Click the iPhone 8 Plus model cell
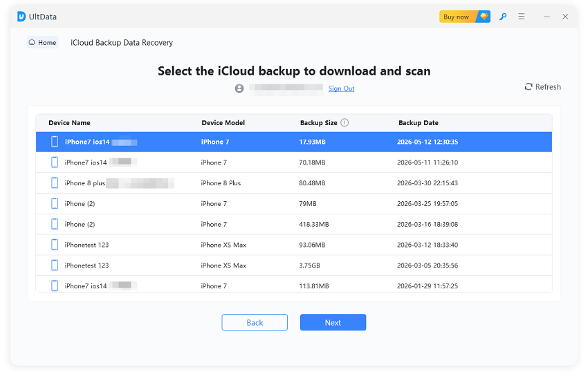Viewport: 588px width, 381px height. click(221, 183)
